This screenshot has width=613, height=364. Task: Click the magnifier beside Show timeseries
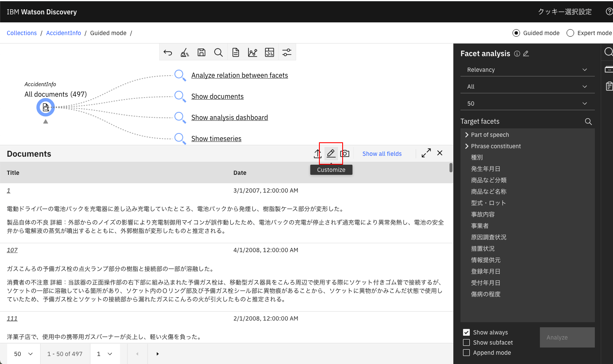pos(180,139)
